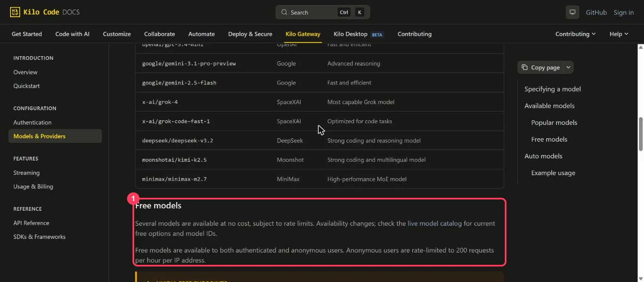Open the Kilo Desktop BETA tab
Viewport: 644px width, 282px height.
coord(358,34)
